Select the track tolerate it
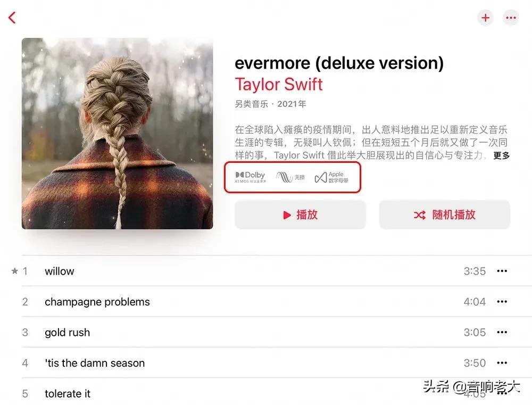The image size is (532, 405). 68,393
